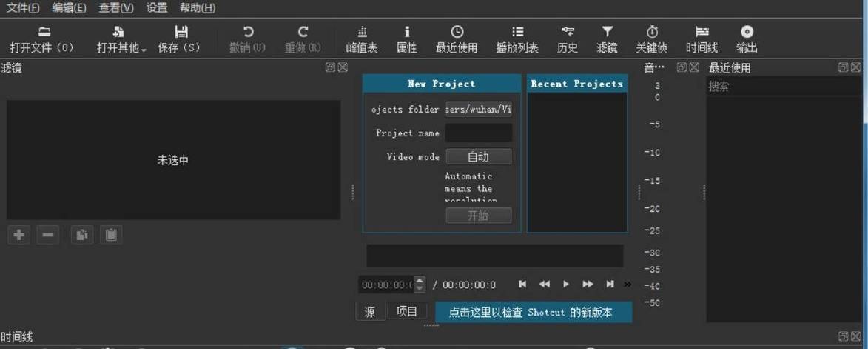Skip to end of clip
868x349 pixels.
point(610,285)
